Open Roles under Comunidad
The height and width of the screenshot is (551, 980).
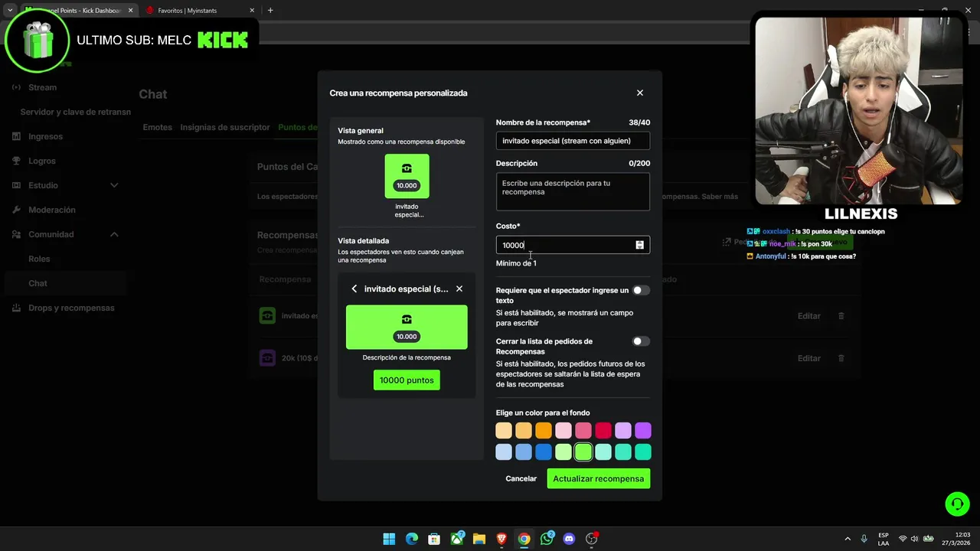[x=39, y=259]
